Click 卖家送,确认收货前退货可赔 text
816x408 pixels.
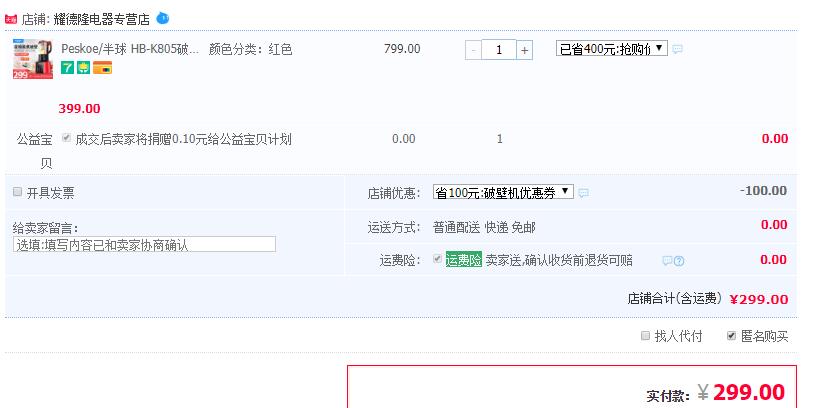(x=559, y=260)
